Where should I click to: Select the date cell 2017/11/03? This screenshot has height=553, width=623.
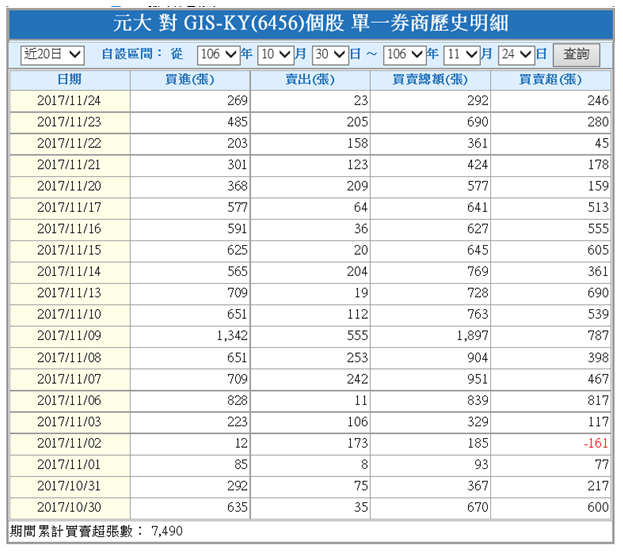pyautogui.click(x=70, y=422)
